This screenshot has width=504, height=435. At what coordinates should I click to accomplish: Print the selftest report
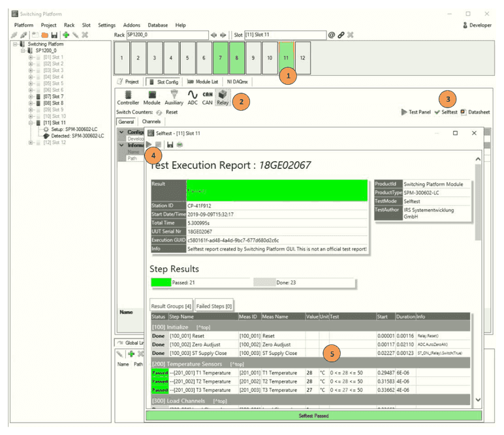(x=180, y=145)
